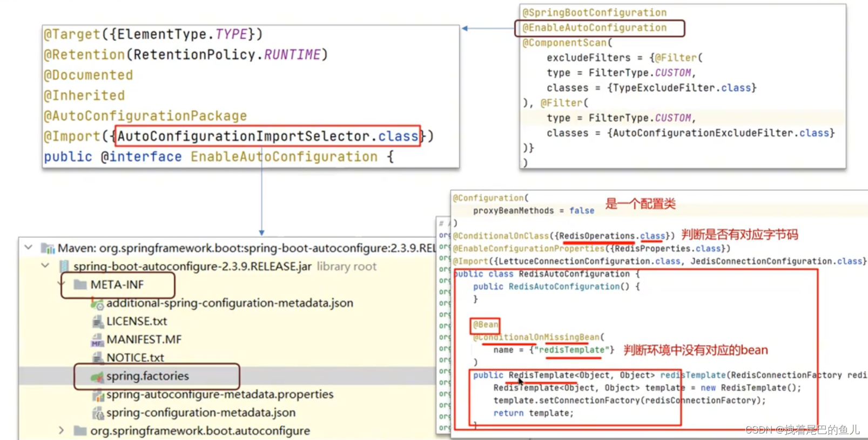Click the "redisTemplate" string literal
The image size is (868, 440).
point(571,350)
